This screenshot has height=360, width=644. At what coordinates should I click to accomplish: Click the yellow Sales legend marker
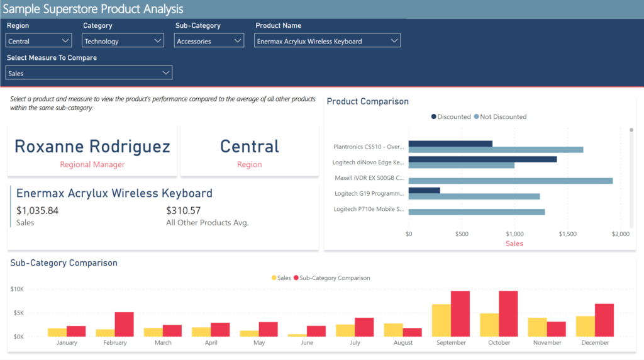[274, 278]
